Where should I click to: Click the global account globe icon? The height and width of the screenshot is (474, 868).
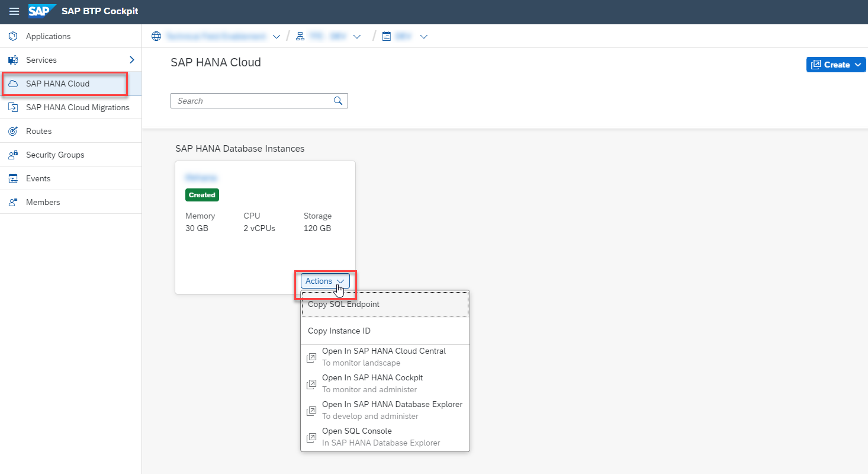tap(156, 36)
